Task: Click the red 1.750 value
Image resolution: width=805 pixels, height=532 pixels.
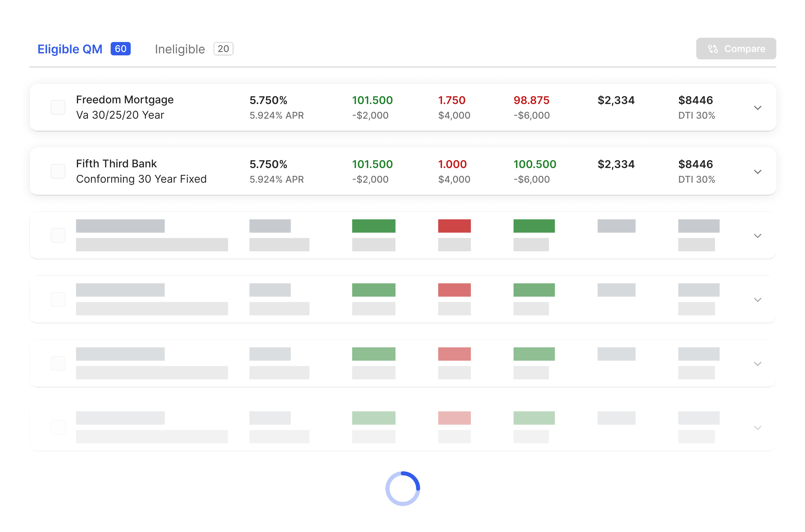Action: [x=452, y=100]
